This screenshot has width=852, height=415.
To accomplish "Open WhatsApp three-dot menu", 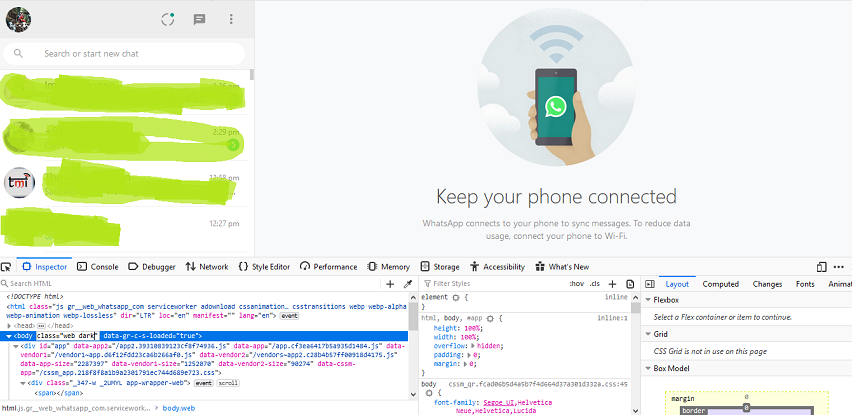I will pyautogui.click(x=231, y=20).
